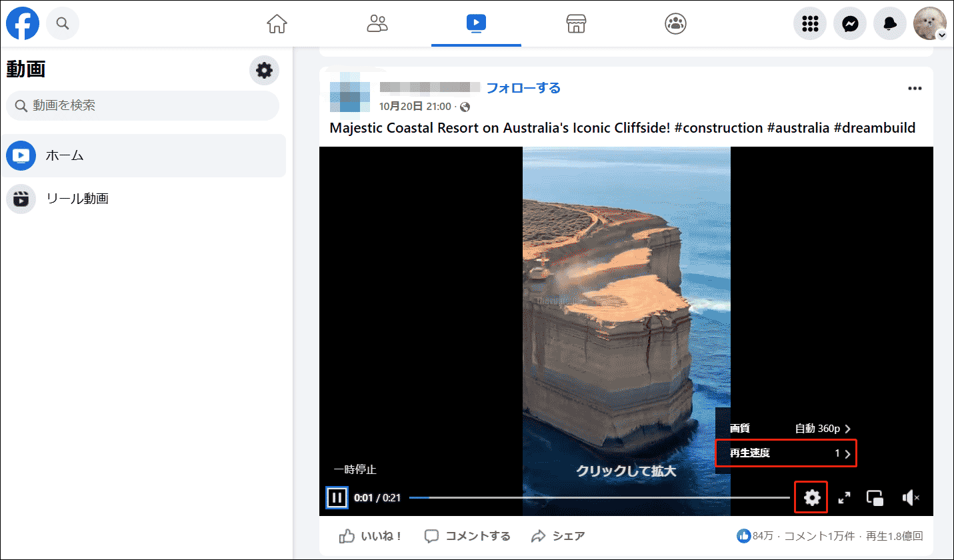Enable picture-in-picture mode for the video
The image size is (954, 560).
point(875,497)
